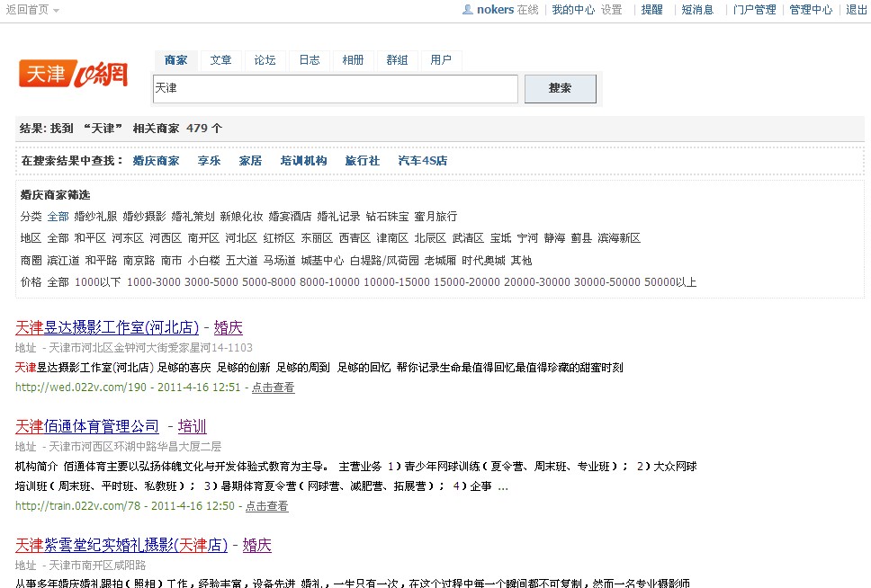Switch to the 论坛 search tab

[x=265, y=60]
